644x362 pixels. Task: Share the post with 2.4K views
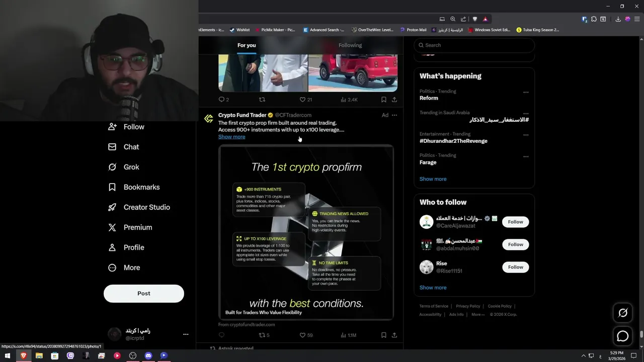394,100
